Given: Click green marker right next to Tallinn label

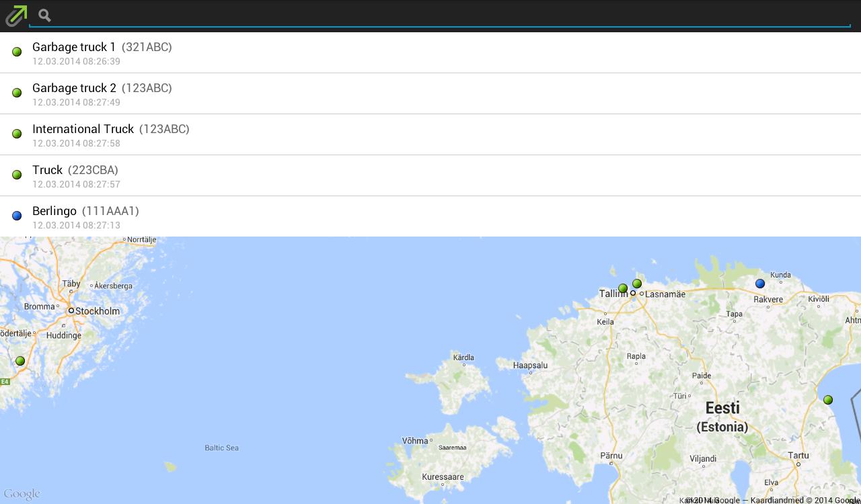Looking at the screenshot, I should 623,288.
